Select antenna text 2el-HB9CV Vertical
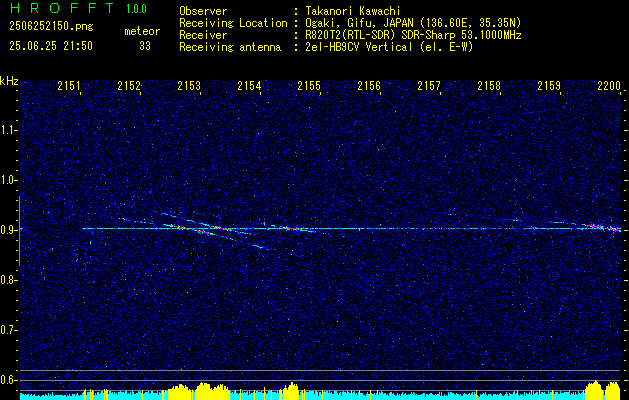 pyautogui.click(x=359, y=47)
